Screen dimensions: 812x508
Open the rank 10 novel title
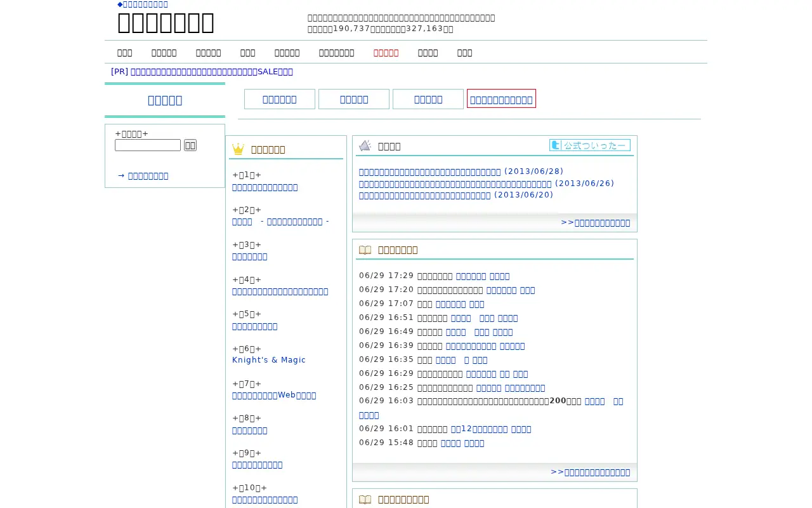[x=265, y=500]
